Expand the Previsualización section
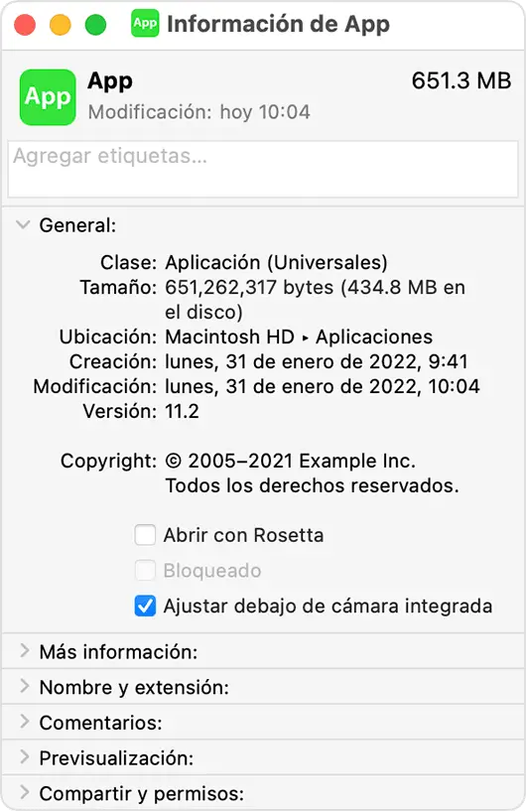This screenshot has height=812, width=526. click(24, 757)
